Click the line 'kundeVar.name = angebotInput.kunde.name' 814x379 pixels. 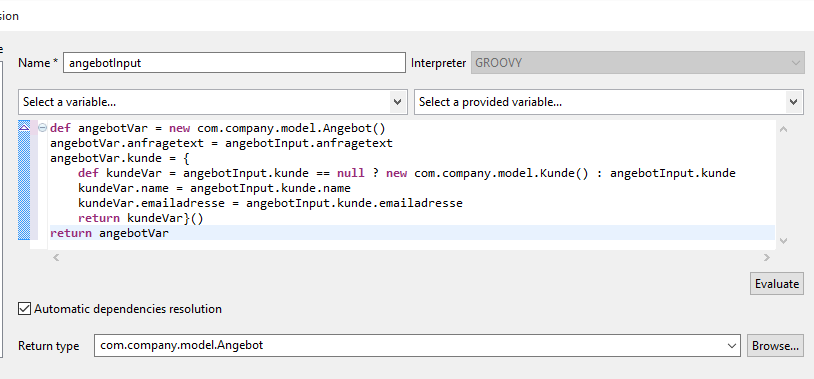coord(214,188)
